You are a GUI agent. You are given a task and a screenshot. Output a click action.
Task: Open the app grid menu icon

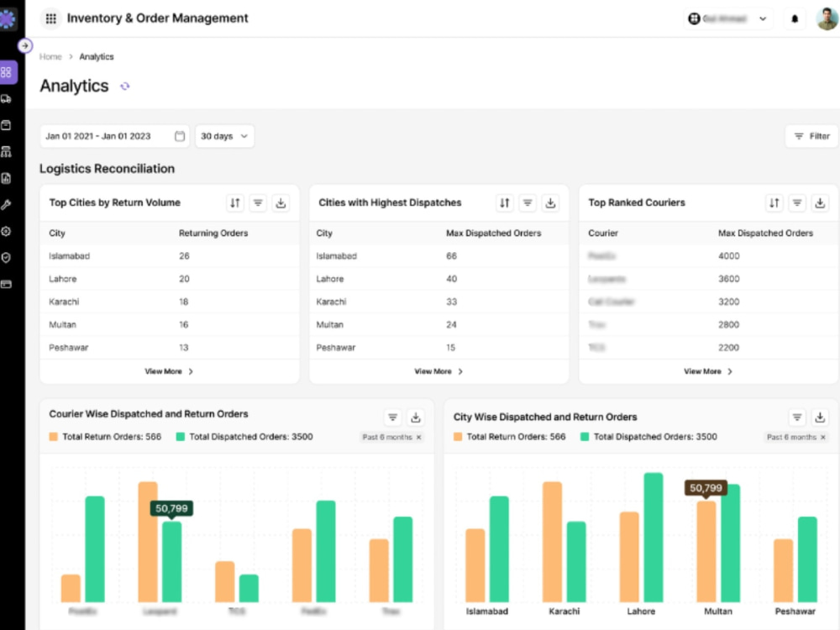[51, 18]
